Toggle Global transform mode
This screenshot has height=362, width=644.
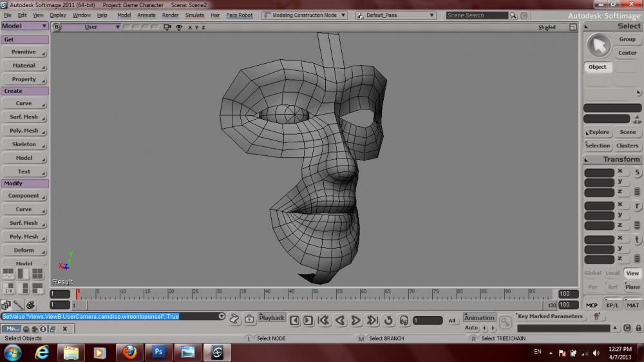click(x=592, y=273)
